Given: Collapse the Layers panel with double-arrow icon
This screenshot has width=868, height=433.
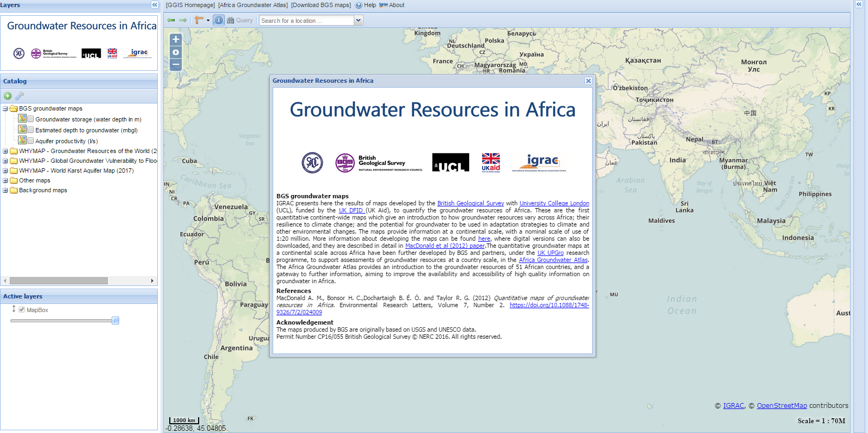Looking at the screenshot, I should 155,5.
